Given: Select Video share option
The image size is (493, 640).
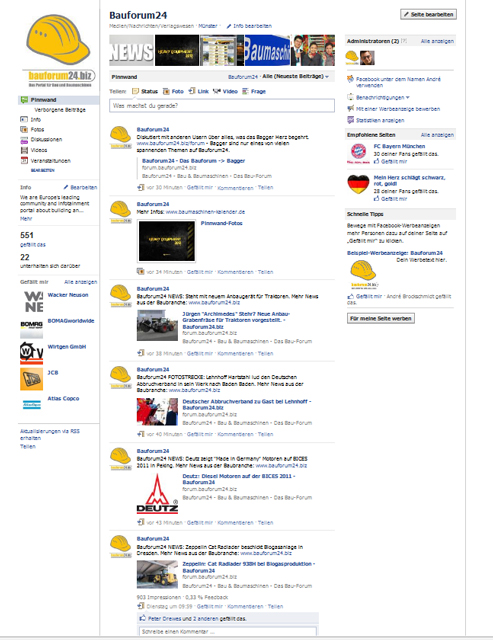Looking at the screenshot, I should 225,91.
